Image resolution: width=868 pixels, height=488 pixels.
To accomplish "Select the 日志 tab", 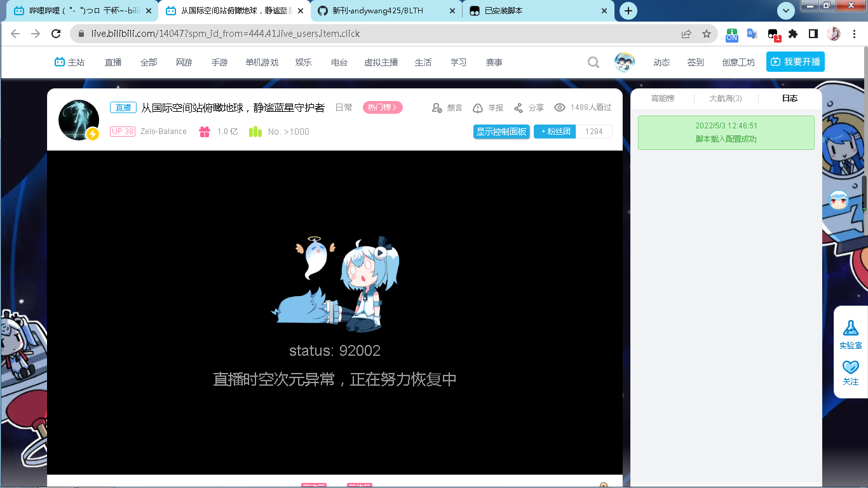I will [x=790, y=98].
